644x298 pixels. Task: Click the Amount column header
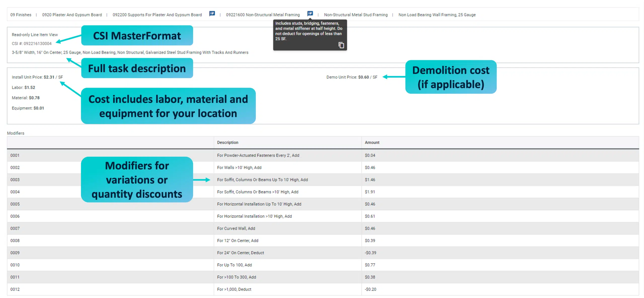(372, 142)
